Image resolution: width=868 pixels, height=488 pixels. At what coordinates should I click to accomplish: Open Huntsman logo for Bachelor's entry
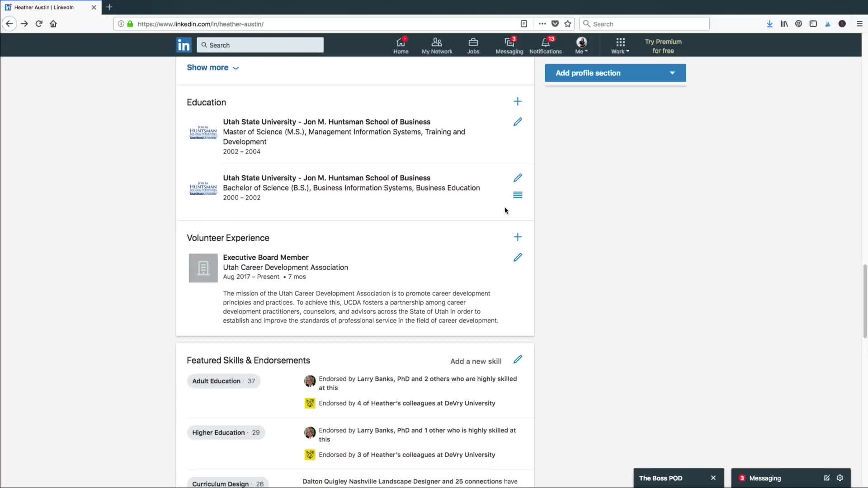pos(203,188)
